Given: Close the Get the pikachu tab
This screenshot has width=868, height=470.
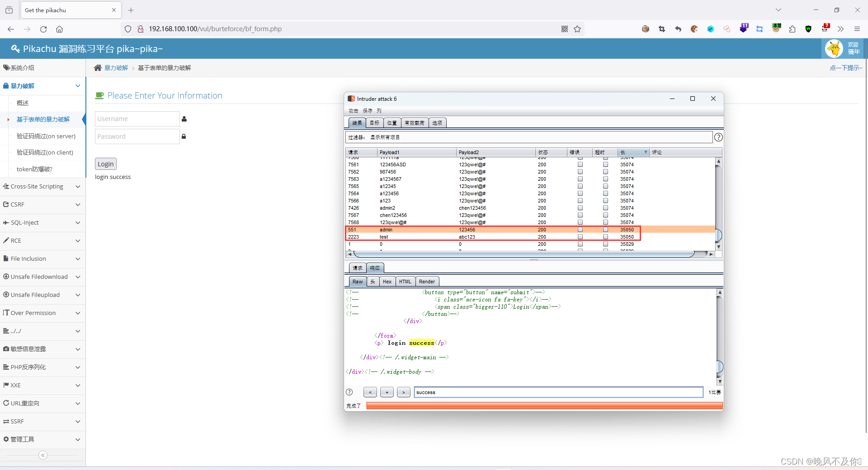Looking at the screenshot, I should 114,10.
